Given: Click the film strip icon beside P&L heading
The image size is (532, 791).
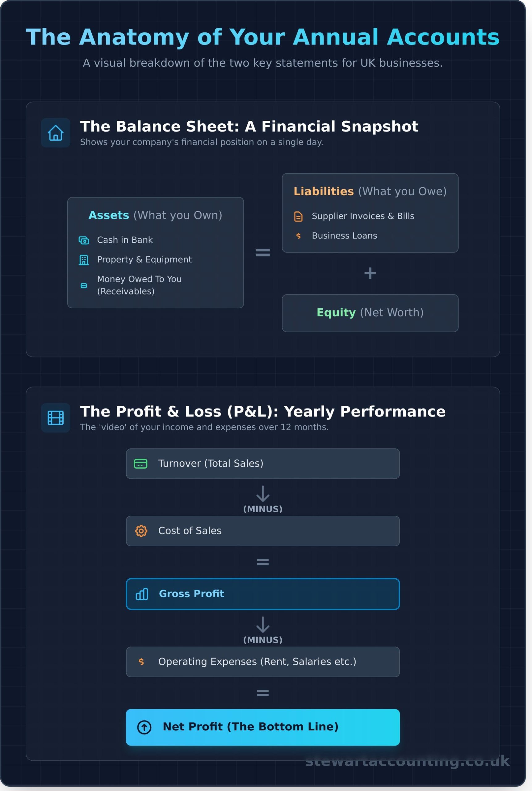Looking at the screenshot, I should [x=56, y=418].
